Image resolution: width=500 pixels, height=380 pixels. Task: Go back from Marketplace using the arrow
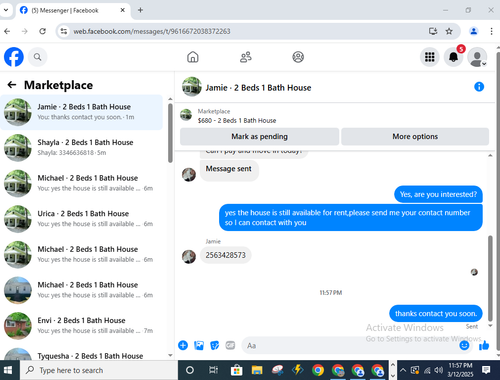click(12, 85)
